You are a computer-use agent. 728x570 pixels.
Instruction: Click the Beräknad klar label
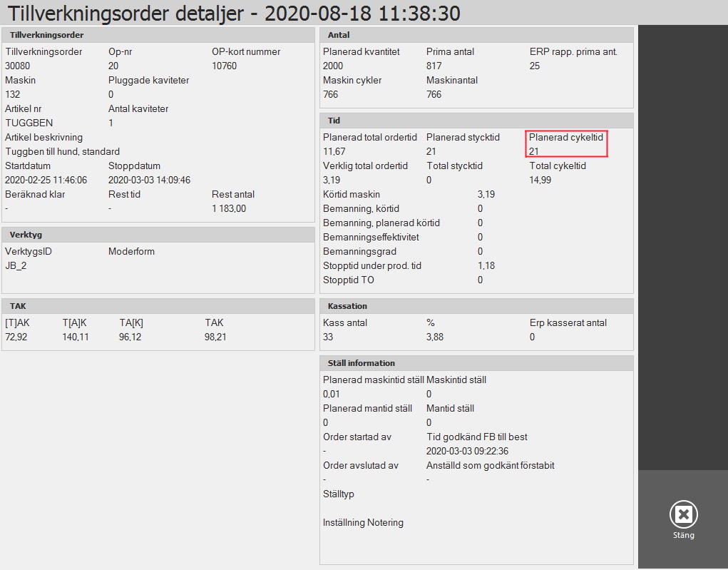35,194
